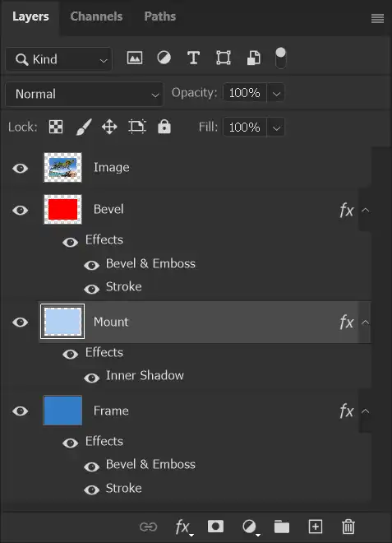Filter for pixel layers icon
Image resolution: width=392 pixels, height=543 pixels.
pyautogui.click(x=135, y=58)
